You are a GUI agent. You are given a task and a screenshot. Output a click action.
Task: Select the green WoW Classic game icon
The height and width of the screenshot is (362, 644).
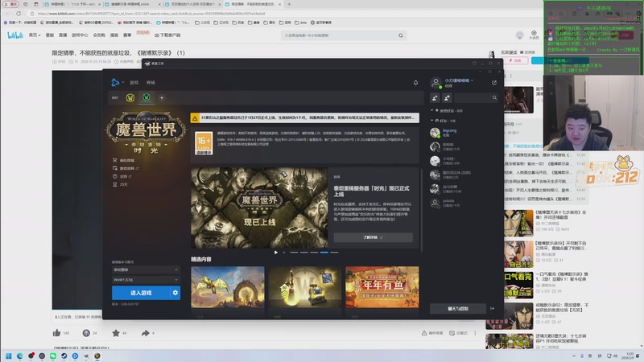coord(147,97)
